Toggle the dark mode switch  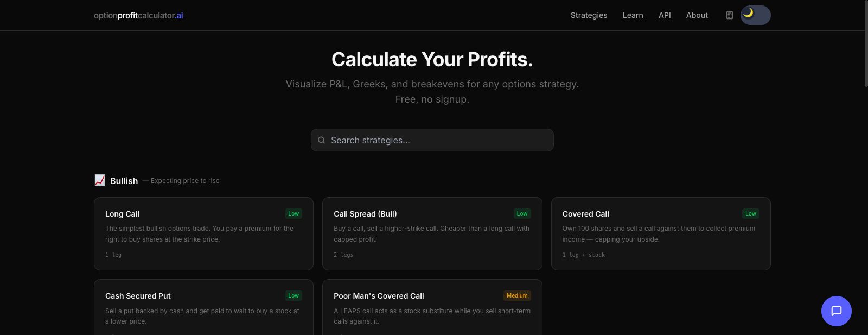pyautogui.click(x=756, y=15)
